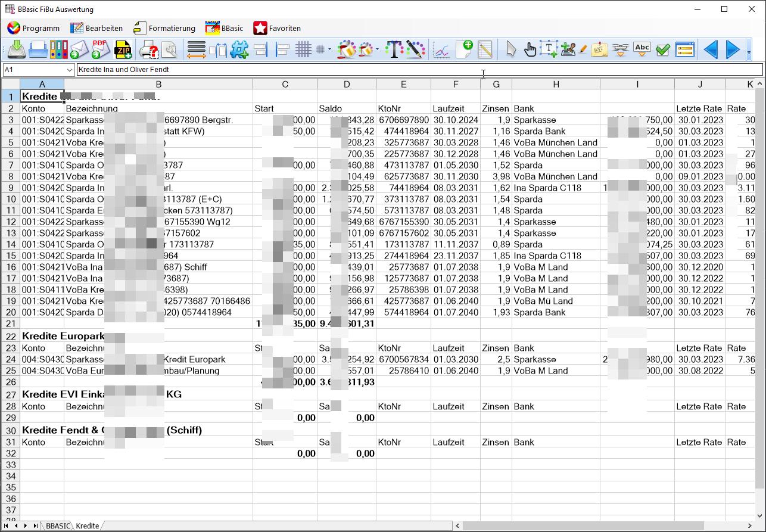Click last sheet navigation arrow
The height and width of the screenshot is (532, 766).
point(35,526)
